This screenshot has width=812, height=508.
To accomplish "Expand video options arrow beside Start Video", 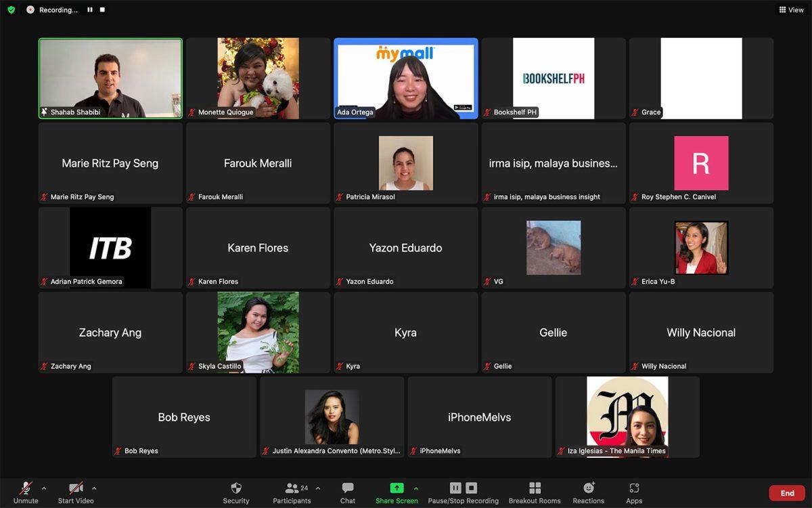I will 94,488.
